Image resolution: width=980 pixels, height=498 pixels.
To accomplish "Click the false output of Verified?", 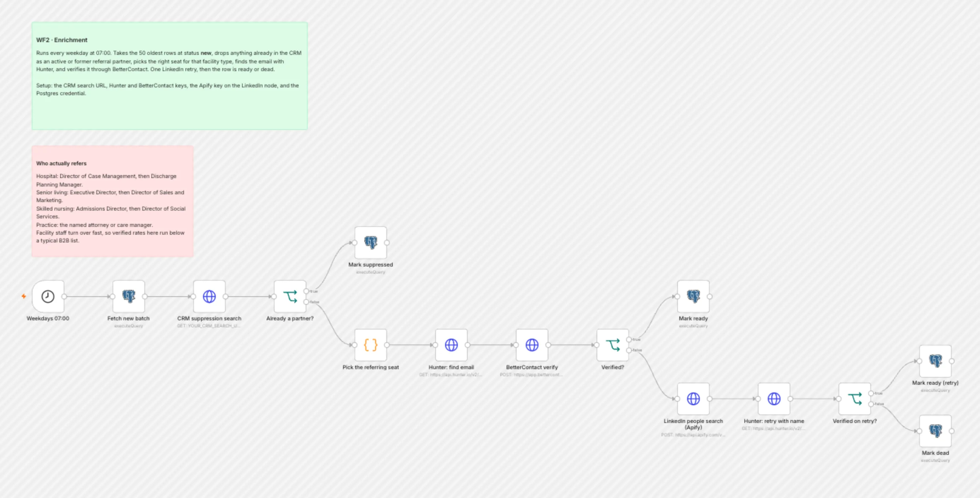I will (x=629, y=350).
